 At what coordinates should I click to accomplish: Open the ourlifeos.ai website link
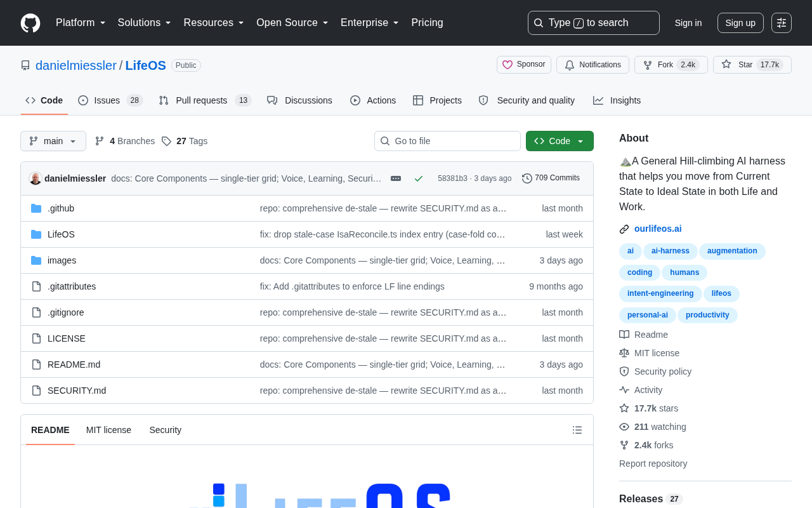tap(658, 229)
